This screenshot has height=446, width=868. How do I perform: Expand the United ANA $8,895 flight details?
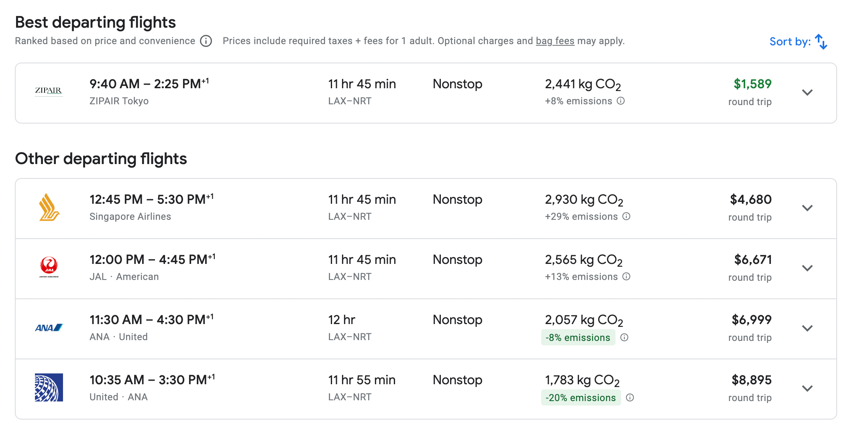[807, 388]
